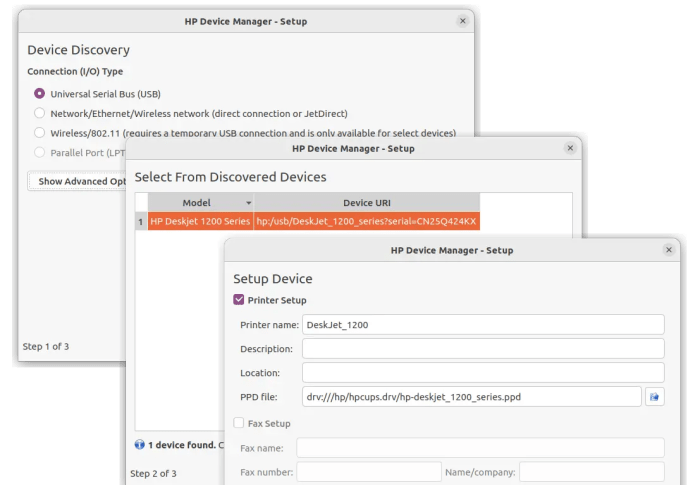Click the Step 2 of 3 label
This screenshot has width=700, height=485.
click(153, 473)
